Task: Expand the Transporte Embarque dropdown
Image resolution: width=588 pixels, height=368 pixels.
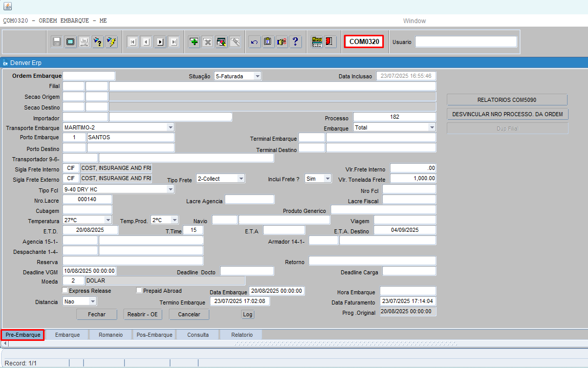Action: (170, 127)
